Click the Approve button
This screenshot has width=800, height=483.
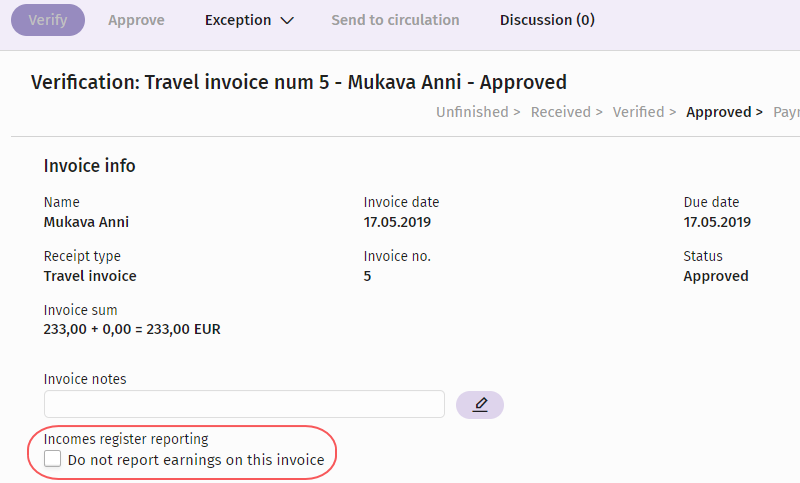click(136, 20)
